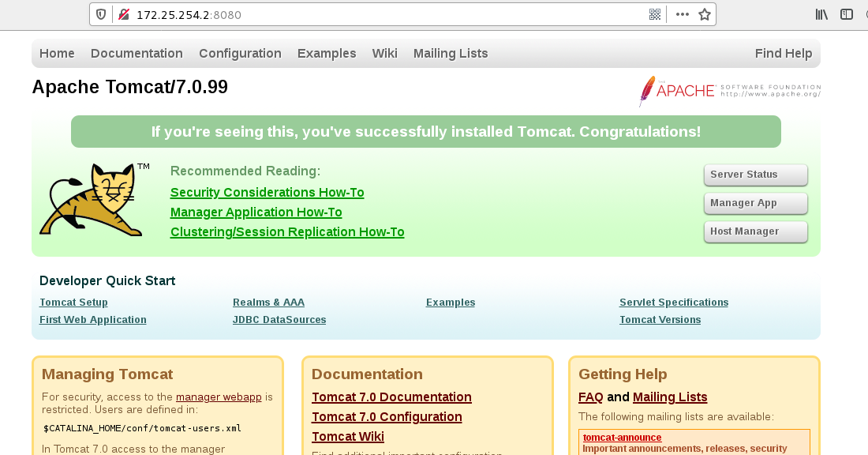Open the Library icon in toolbar
The image size is (868, 455).
click(x=821, y=14)
